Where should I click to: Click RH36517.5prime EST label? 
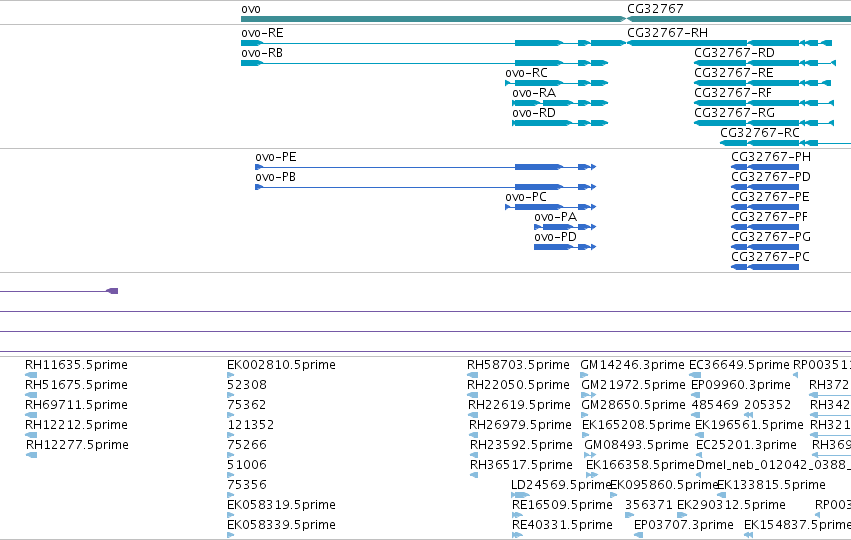click(x=521, y=466)
